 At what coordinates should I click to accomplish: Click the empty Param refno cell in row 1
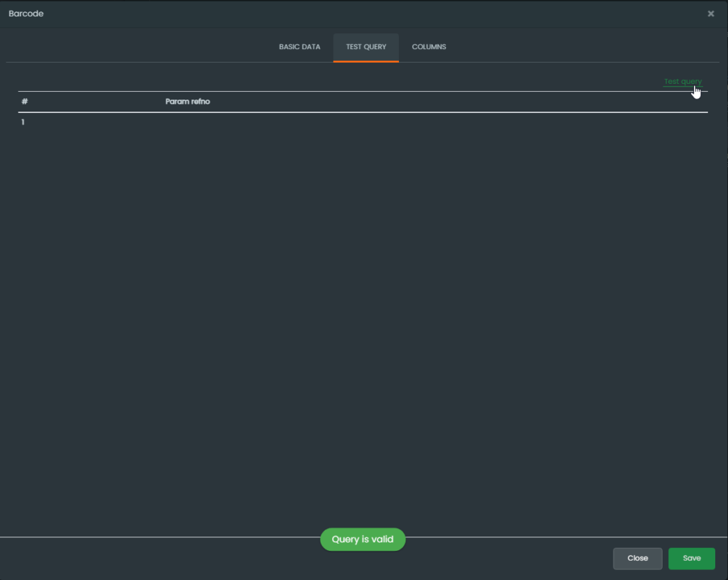point(188,122)
